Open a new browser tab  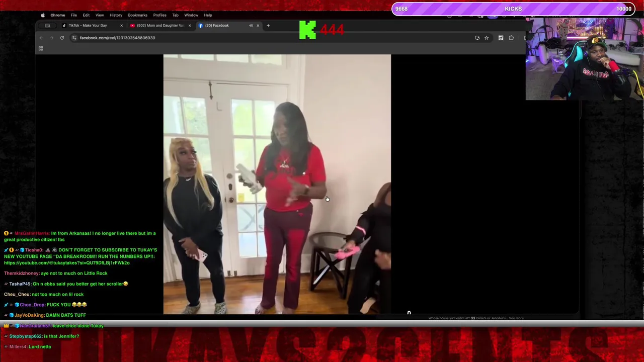[268, 26]
